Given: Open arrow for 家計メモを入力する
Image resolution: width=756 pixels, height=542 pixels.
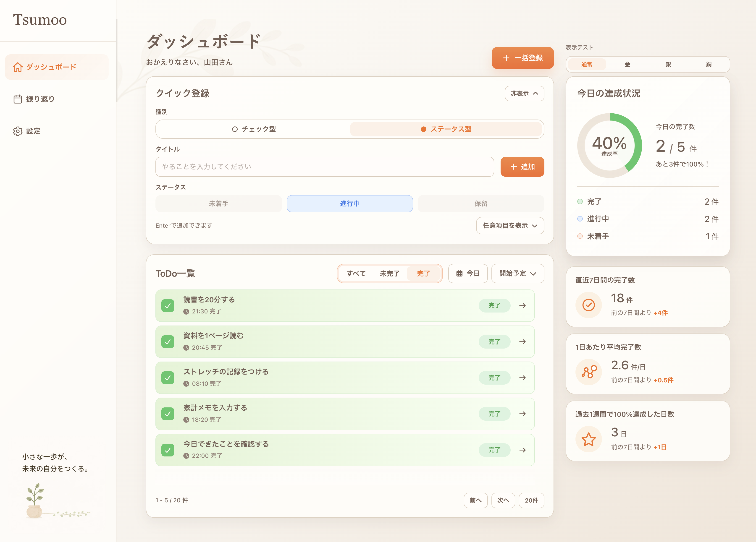Looking at the screenshot, I should point(522,414).
